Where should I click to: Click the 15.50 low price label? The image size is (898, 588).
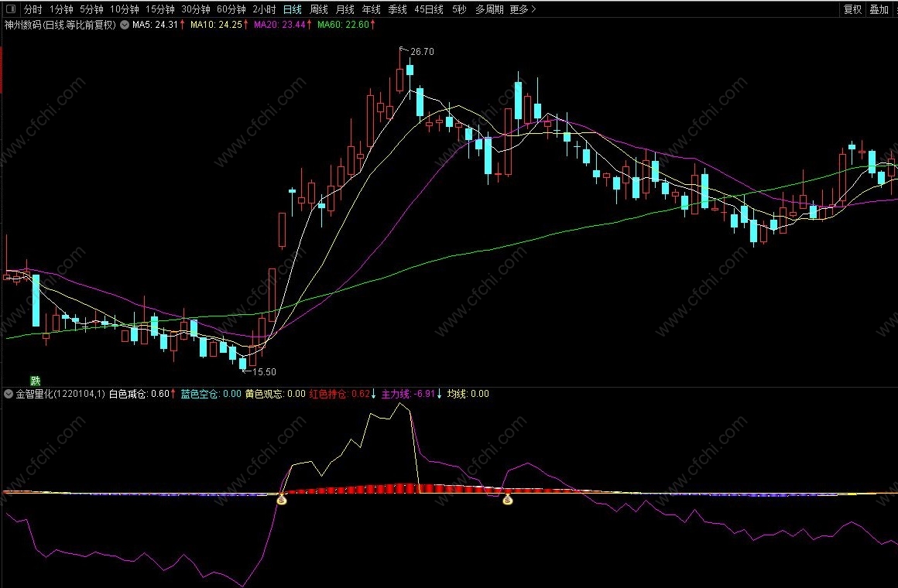pos(264,371)
